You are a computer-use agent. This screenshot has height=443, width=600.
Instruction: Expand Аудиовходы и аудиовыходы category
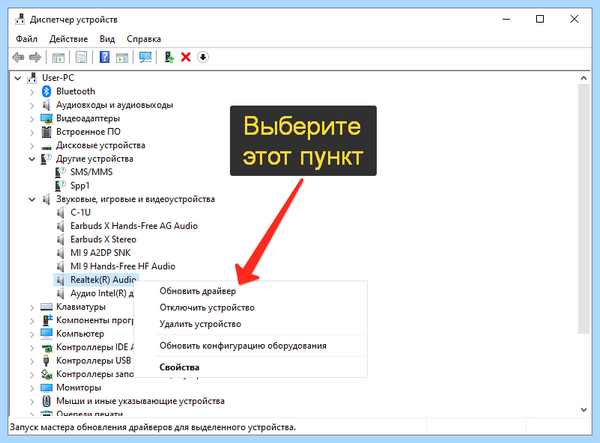click(32, 106)
